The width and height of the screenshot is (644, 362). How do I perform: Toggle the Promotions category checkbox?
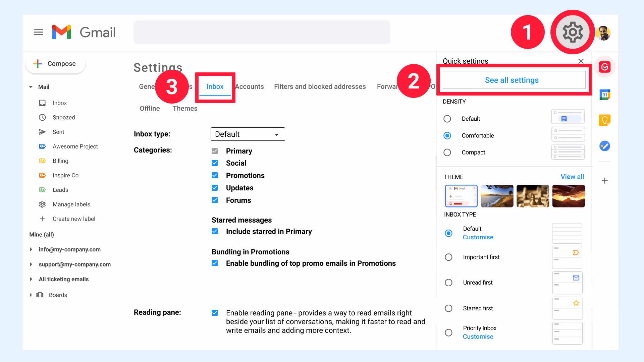point(215,176)
